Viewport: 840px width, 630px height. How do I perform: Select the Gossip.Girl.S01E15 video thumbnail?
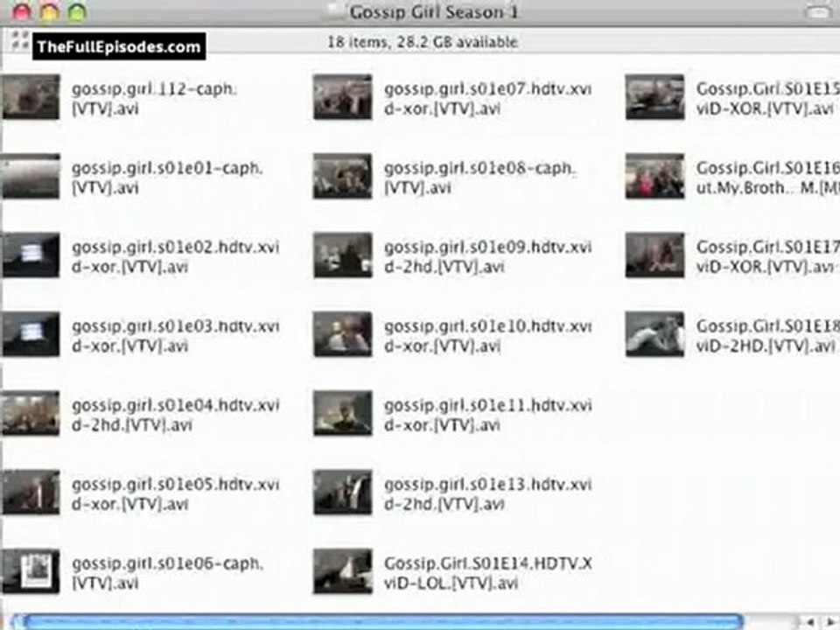coord(654,97)
